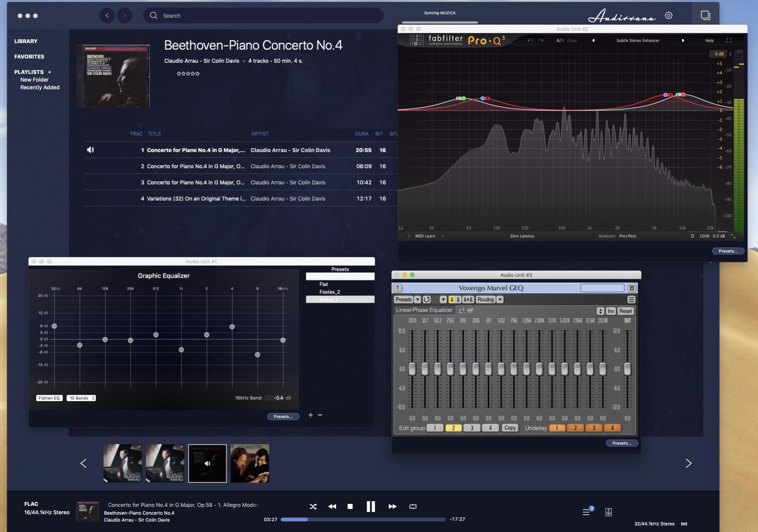Go back with the left navigation arrow

(107, 15)
